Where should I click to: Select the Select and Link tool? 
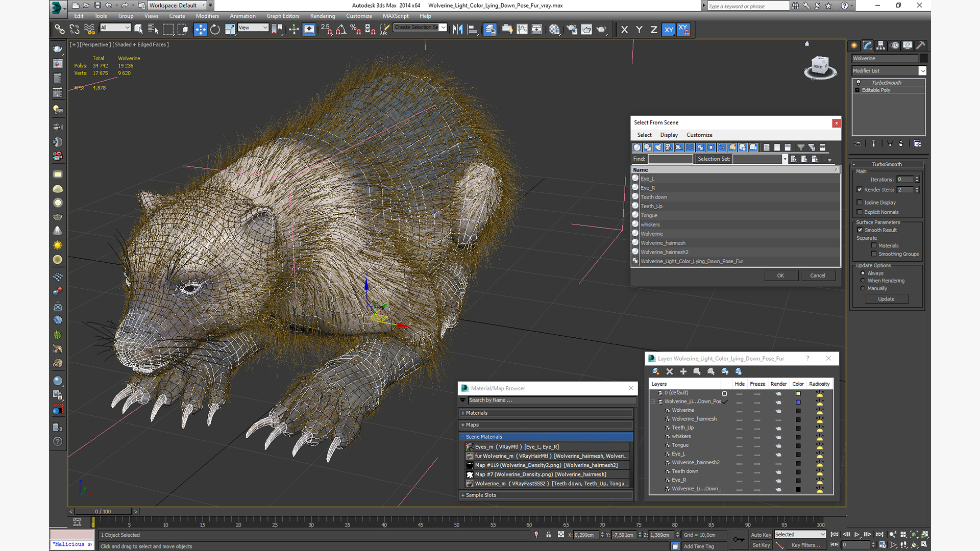pos(60,30)
